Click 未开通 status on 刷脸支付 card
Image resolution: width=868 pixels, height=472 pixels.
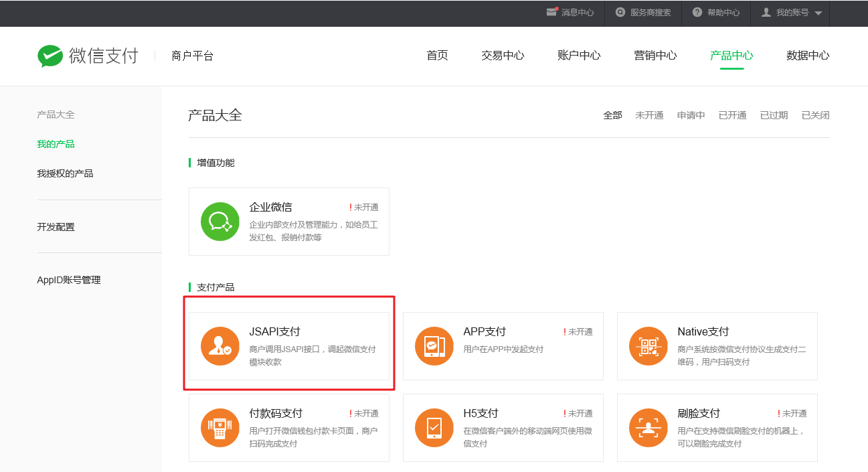coord(792,414)
